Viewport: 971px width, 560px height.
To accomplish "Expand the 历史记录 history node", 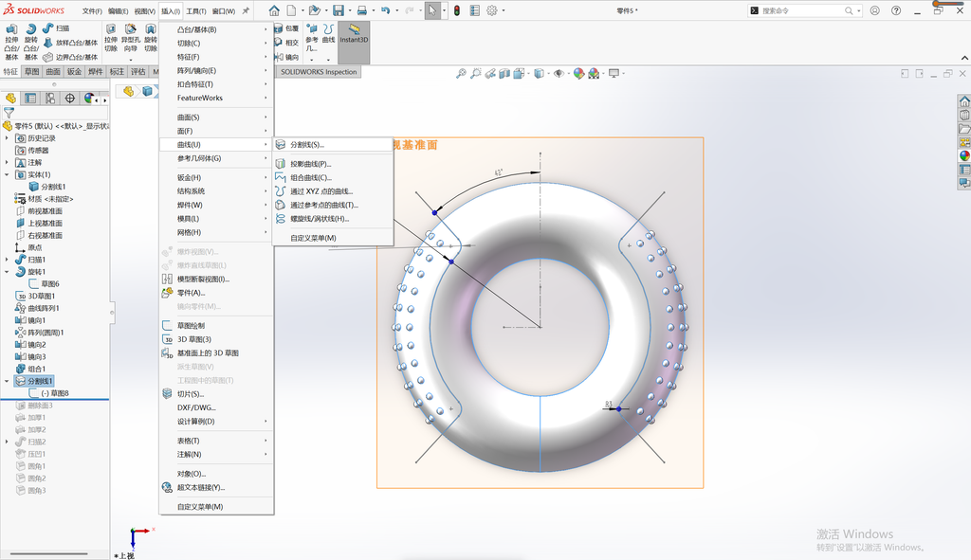I will coord(7,138).
